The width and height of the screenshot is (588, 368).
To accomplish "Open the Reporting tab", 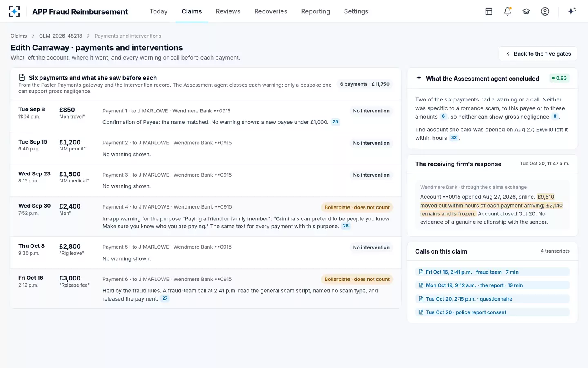I will [316, 11].
